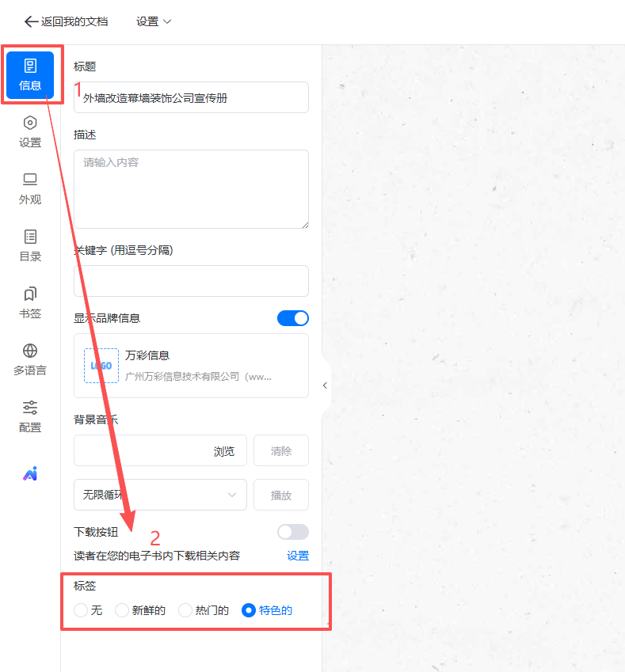Click the 浏览 button for background music

coord(224,451)
